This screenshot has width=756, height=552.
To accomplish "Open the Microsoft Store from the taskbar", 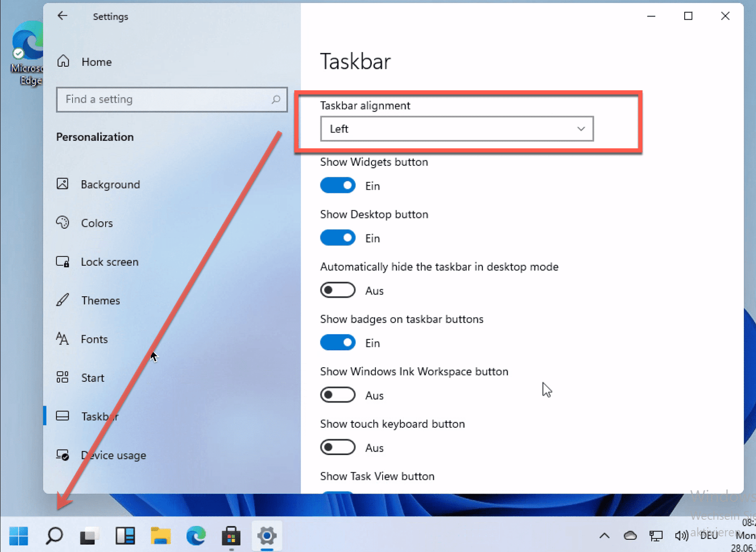I will pos(231,536).
